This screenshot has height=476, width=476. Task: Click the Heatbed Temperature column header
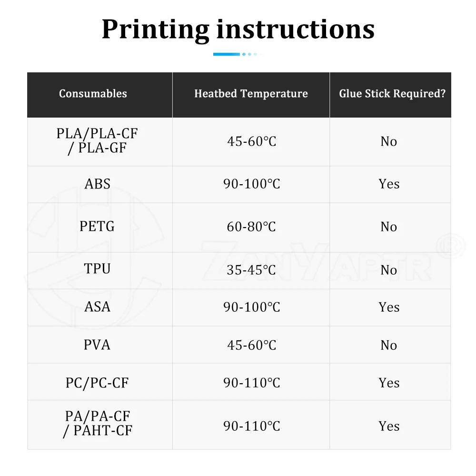[251, 93]
